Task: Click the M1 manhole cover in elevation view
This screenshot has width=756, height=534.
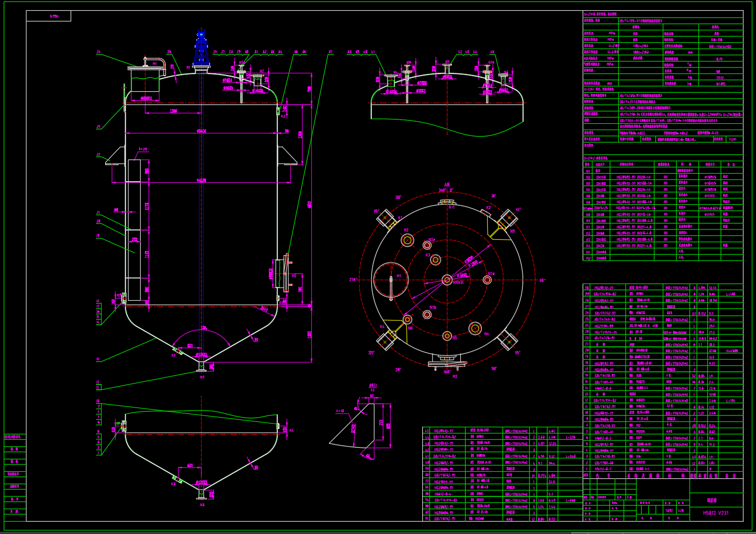Action: pos(145,67)
